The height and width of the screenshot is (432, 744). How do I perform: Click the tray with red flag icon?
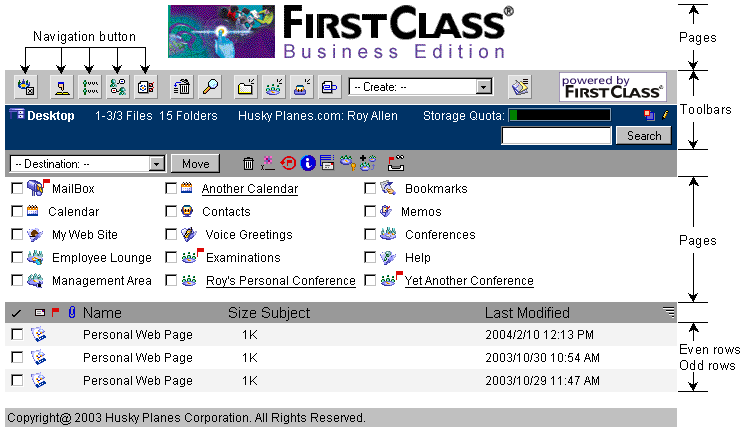(396, 163)
